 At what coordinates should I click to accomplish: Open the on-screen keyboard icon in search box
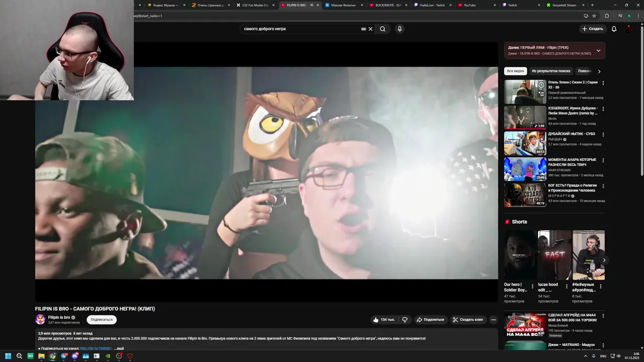click(x=363, y=29)
